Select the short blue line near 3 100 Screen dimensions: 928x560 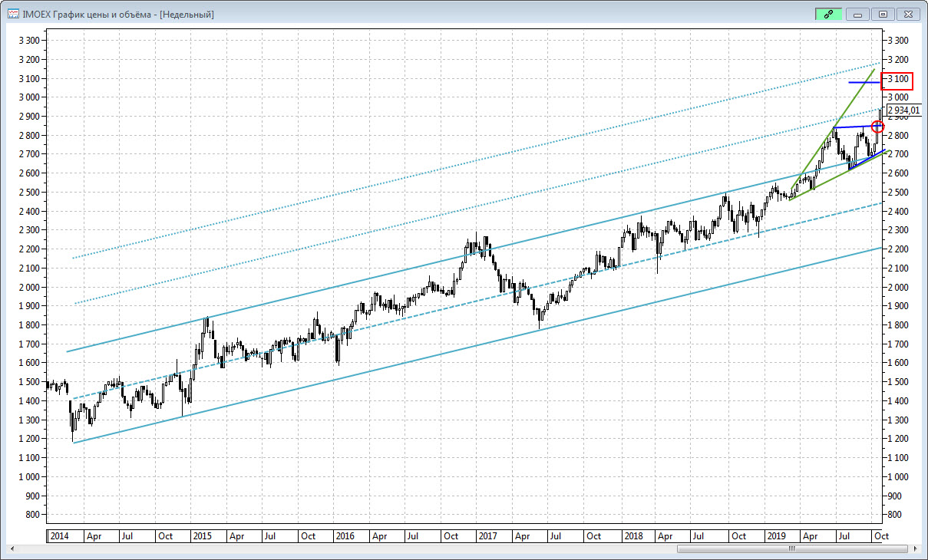[864, 82]
